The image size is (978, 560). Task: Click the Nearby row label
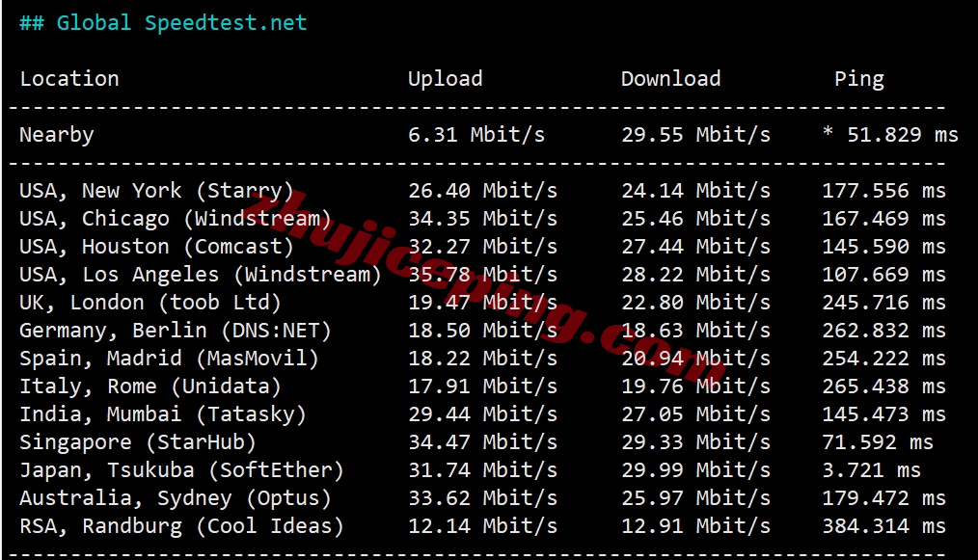(x=57, y=135)
